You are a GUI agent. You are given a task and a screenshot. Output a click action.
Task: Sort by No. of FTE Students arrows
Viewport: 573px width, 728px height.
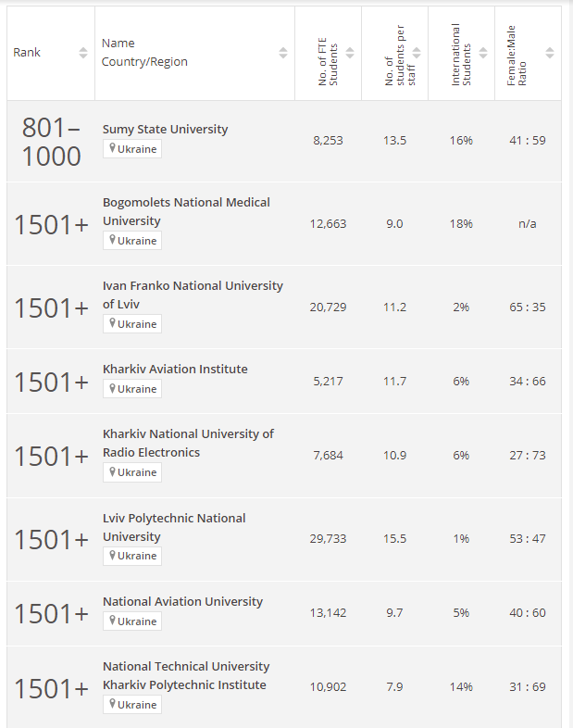349,53
